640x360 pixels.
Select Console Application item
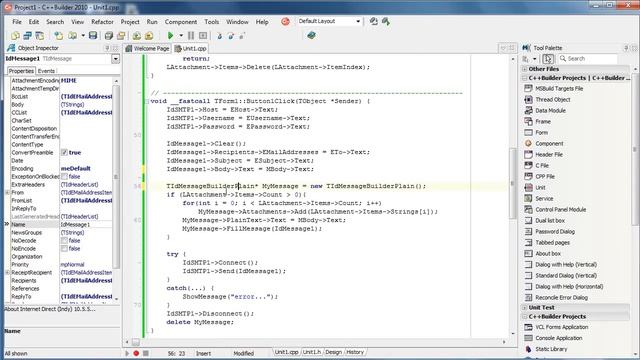click(x=558, y=338)
